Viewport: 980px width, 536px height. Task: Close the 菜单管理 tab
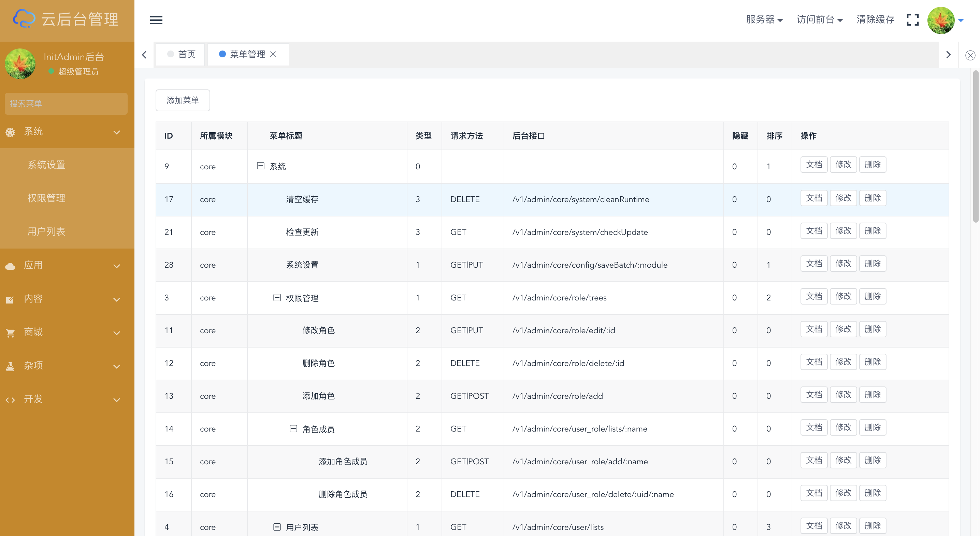pos(273,54)
